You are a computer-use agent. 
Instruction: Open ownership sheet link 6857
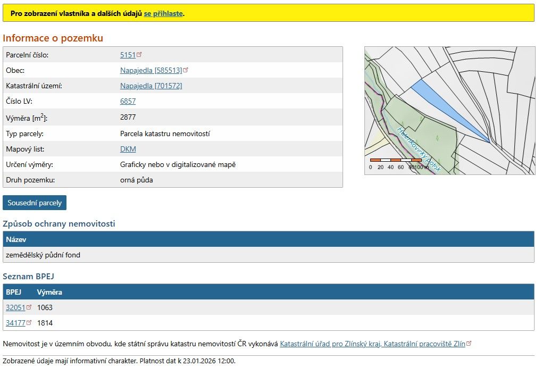[127, 101]
